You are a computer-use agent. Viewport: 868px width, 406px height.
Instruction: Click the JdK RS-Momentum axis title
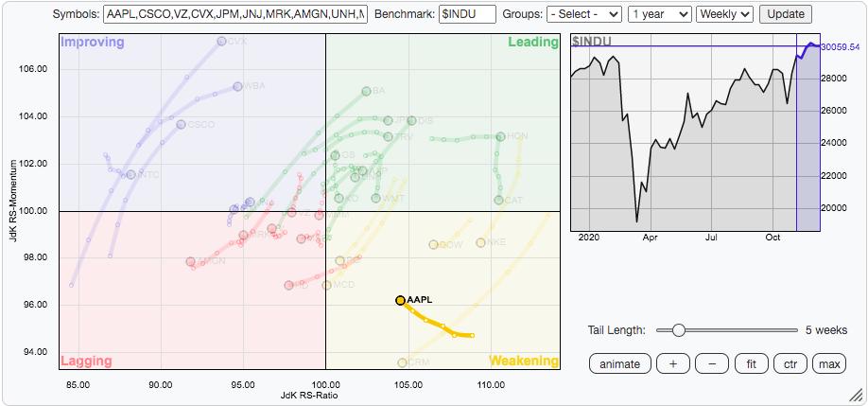[x=12, y=201]
